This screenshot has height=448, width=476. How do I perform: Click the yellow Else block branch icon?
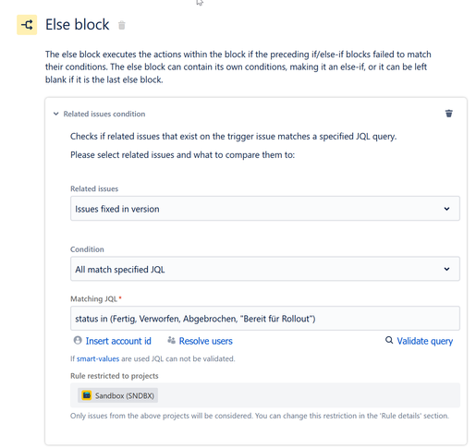(x=27, y=25)
